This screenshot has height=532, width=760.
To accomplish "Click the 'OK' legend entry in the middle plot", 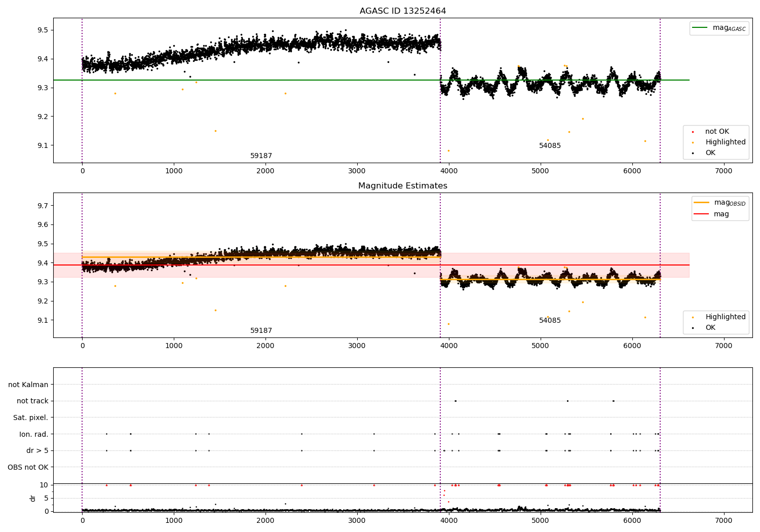I will tap(703, 328).
